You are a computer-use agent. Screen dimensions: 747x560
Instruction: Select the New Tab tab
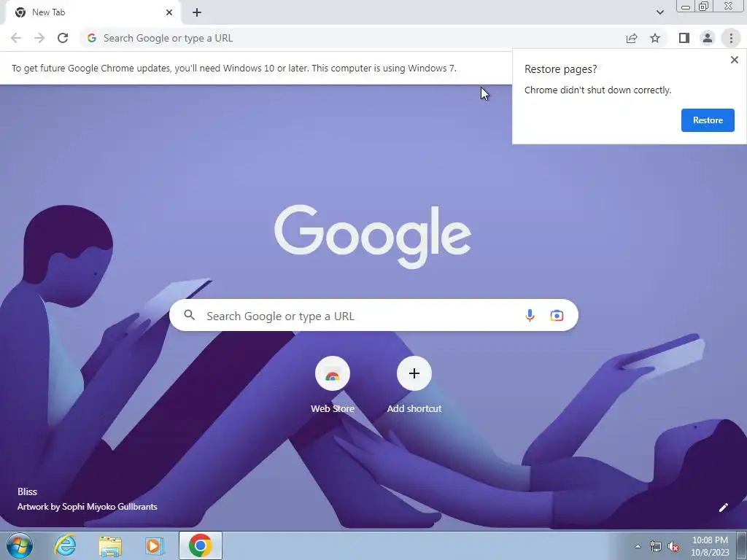click(90, 12)
